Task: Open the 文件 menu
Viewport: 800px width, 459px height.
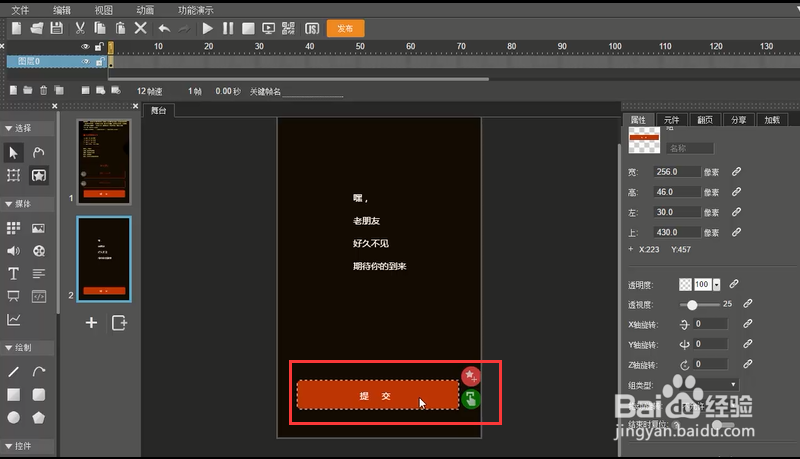Action: [x=20, y=10]
